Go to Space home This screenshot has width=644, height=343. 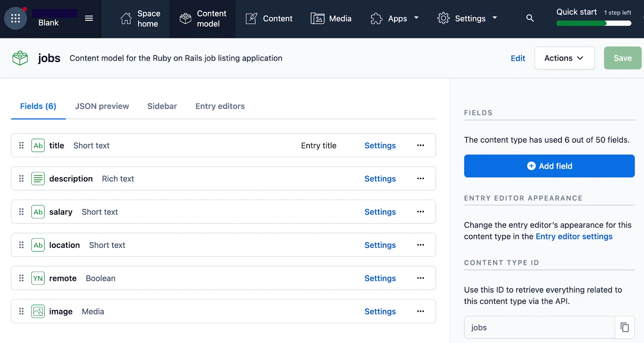(140, 19)
